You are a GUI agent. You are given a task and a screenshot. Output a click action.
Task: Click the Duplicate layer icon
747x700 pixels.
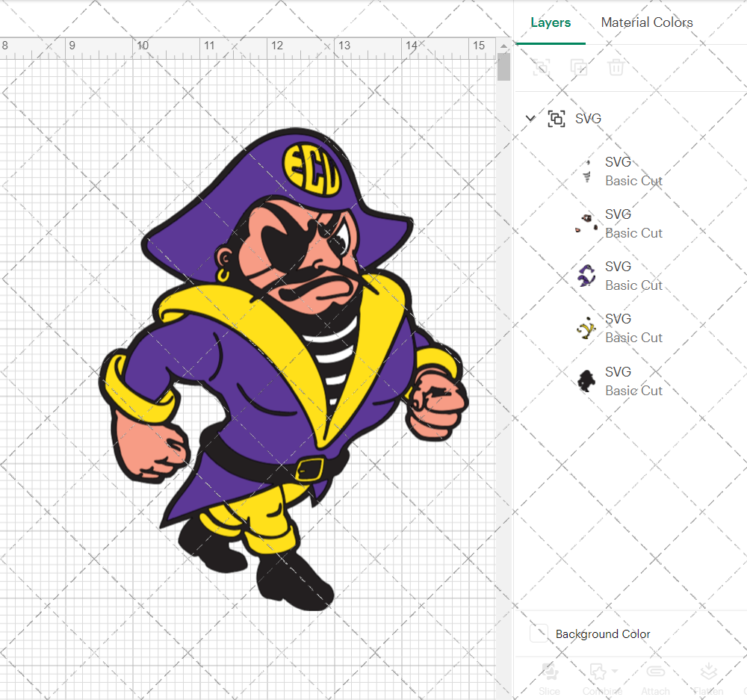[579, 67]
